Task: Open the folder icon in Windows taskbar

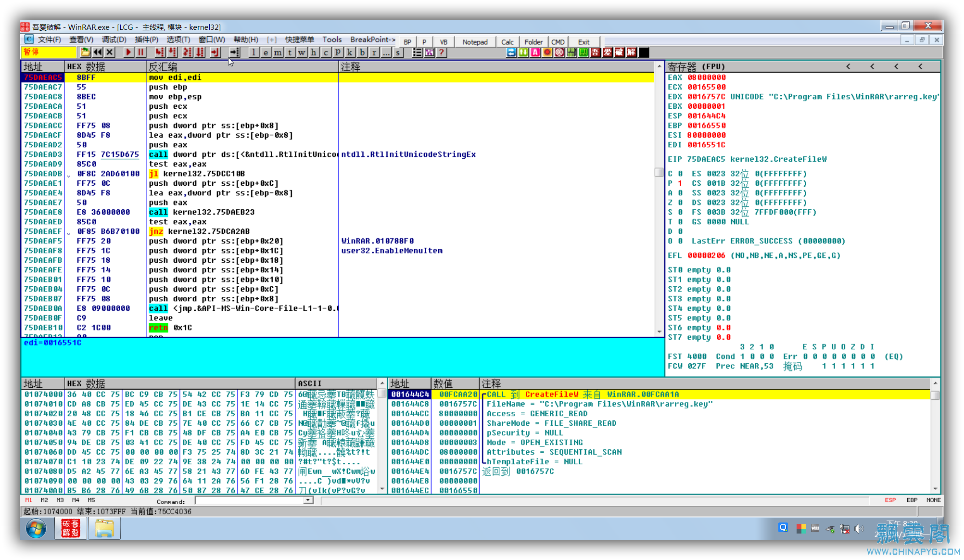Action: pos(104,528)
